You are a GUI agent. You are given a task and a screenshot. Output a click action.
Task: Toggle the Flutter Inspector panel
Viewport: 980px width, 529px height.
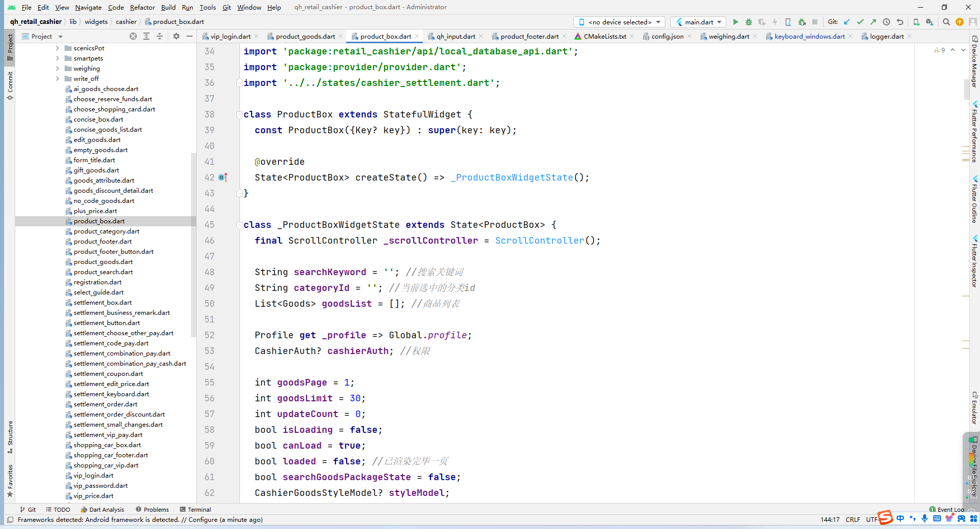974,260
